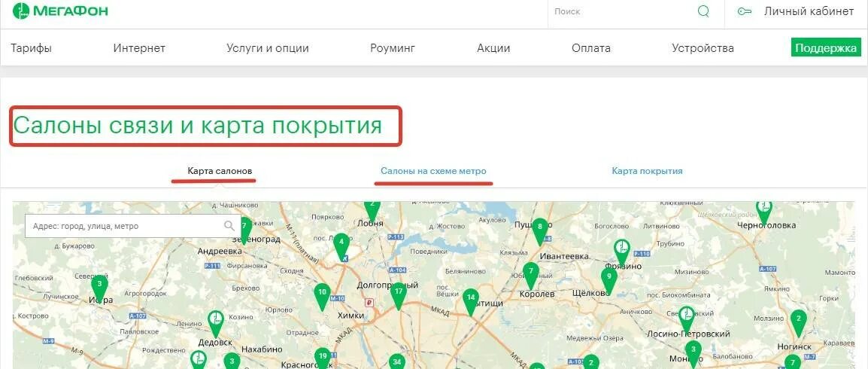This screenshot has height=369, width=868.
Task: Go to Личный кабинет
Action: coord(809,11)
